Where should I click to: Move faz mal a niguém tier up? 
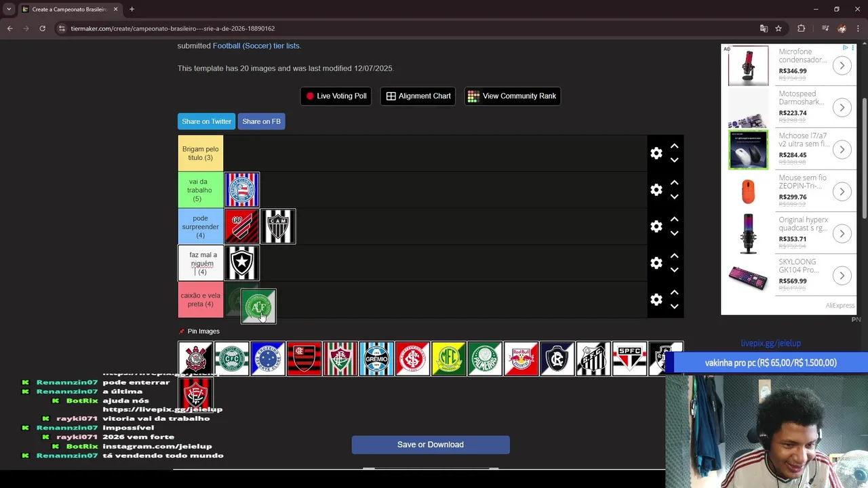[x=674, y=256]
